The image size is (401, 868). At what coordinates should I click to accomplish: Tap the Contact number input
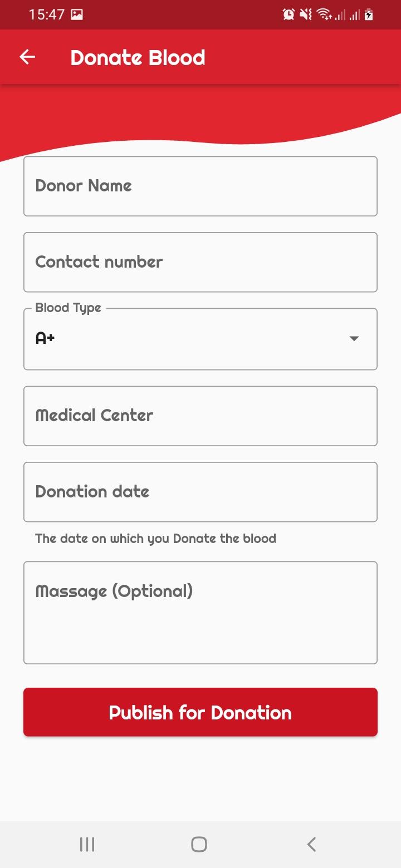click(x=200, y=262)
